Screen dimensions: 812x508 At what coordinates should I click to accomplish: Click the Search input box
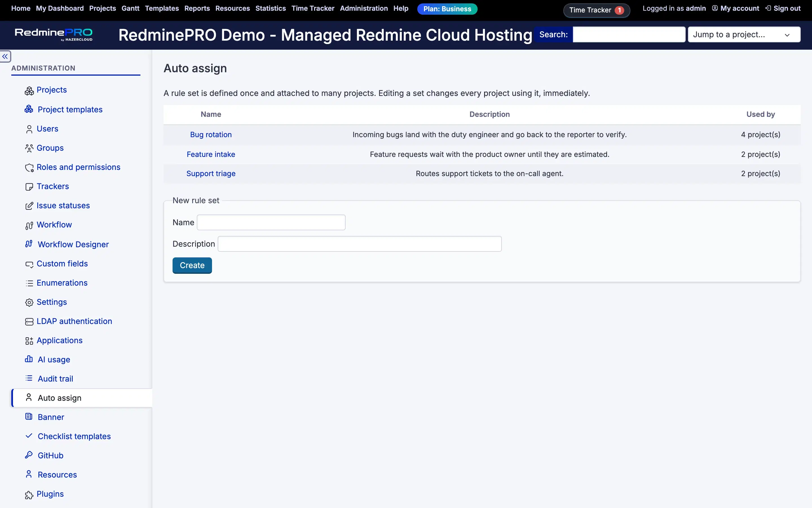(x=629, y=35)
